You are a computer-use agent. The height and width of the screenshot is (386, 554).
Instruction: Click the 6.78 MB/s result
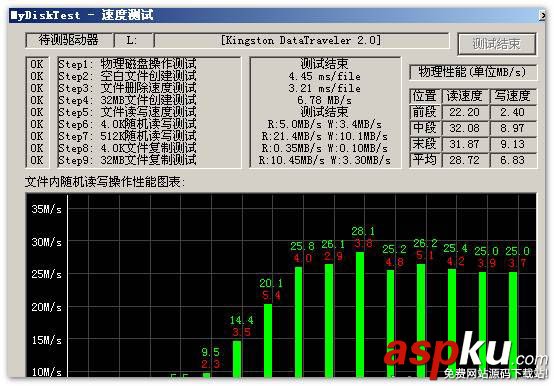point(324,100)
